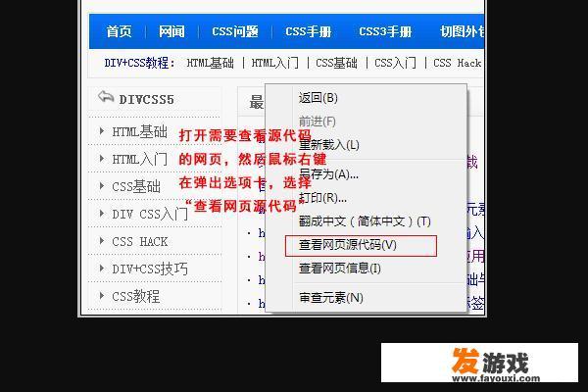Screen dimensions: 588x392
Task: Open CSS教程 in the sidebar list
Action: pos(136,296)
